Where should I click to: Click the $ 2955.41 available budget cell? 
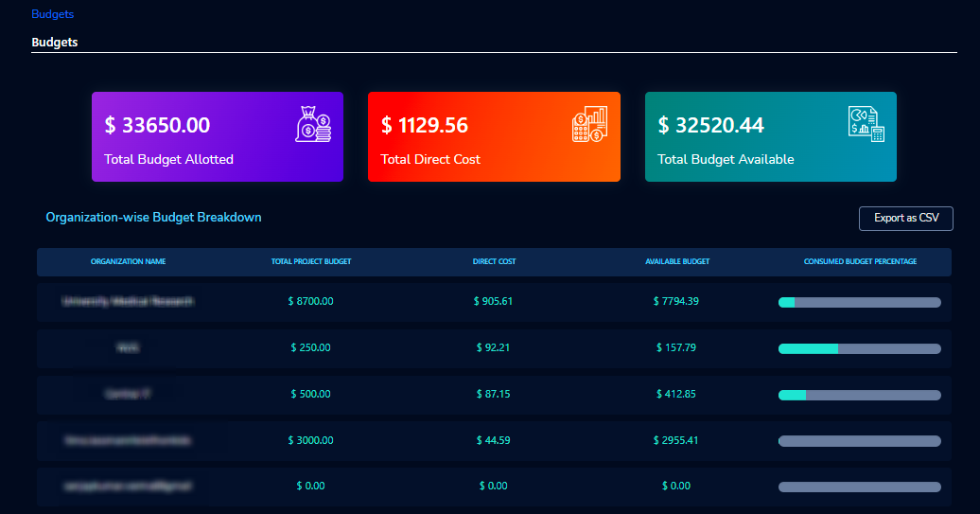[676, 440]
